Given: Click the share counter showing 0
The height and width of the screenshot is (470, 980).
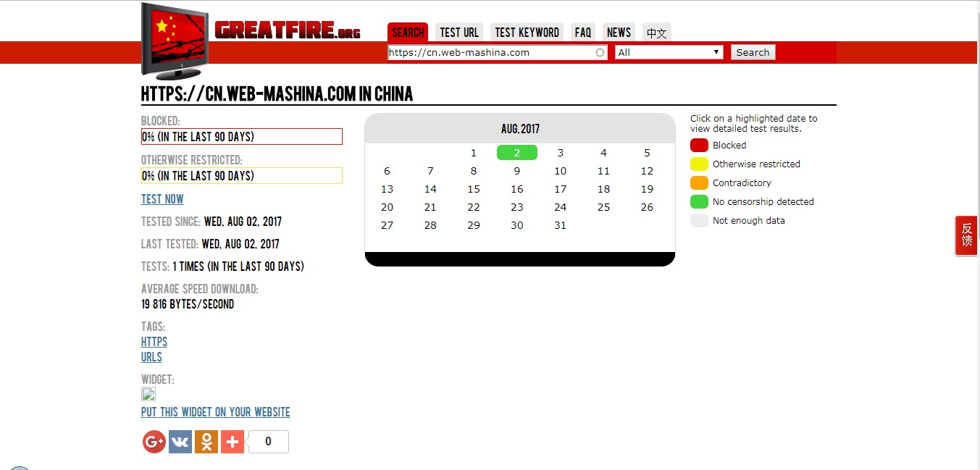Looking at the screenshot, I should coord(268,442).
